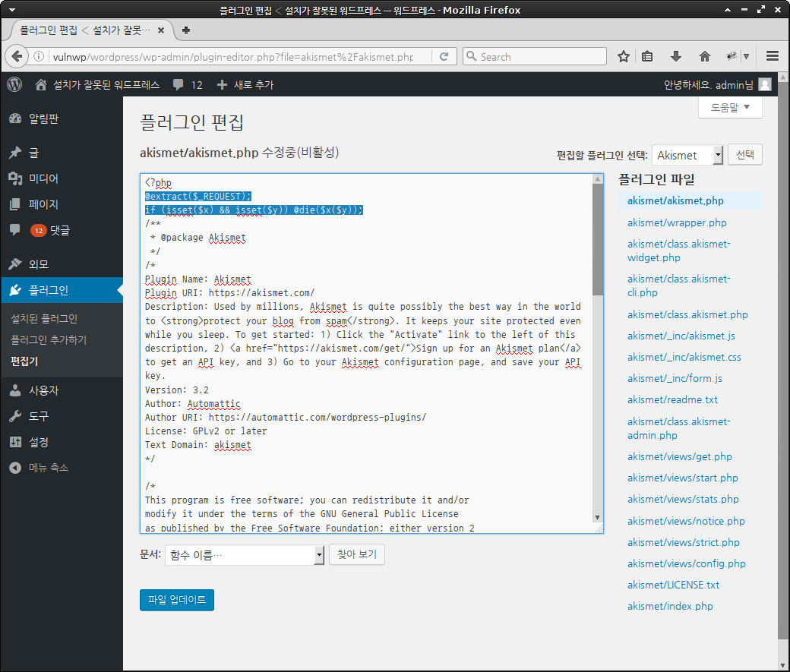The height and width of the screenshot is (672, 790).
Task: Open akismet/class.akismet-cli.php file
Action: pyautogui.click(x=678, y=286)
